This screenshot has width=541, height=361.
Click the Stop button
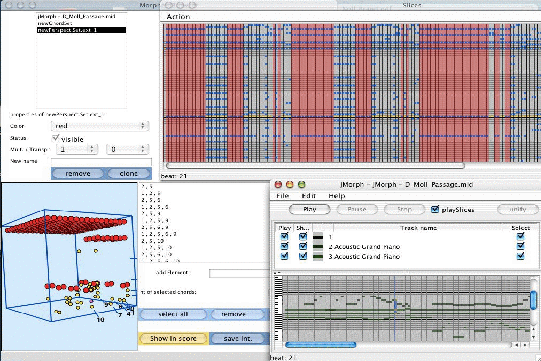[x=404, y=209]
